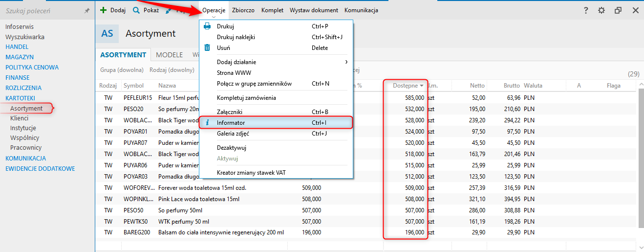Viewport: 644px width, 252px height.
Task: Open the Komunikacja toolbar menu
Action: (x=361, y=10)
